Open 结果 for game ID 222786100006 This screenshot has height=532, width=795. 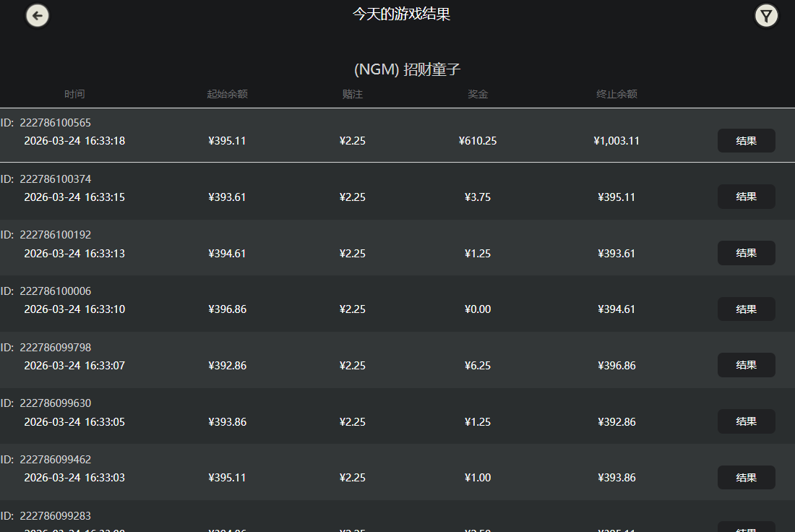tap(746, 309)
